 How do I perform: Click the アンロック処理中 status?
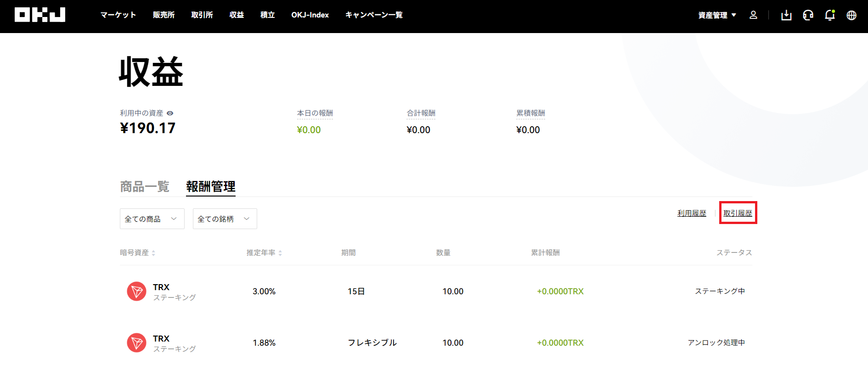tap(716, 342)
